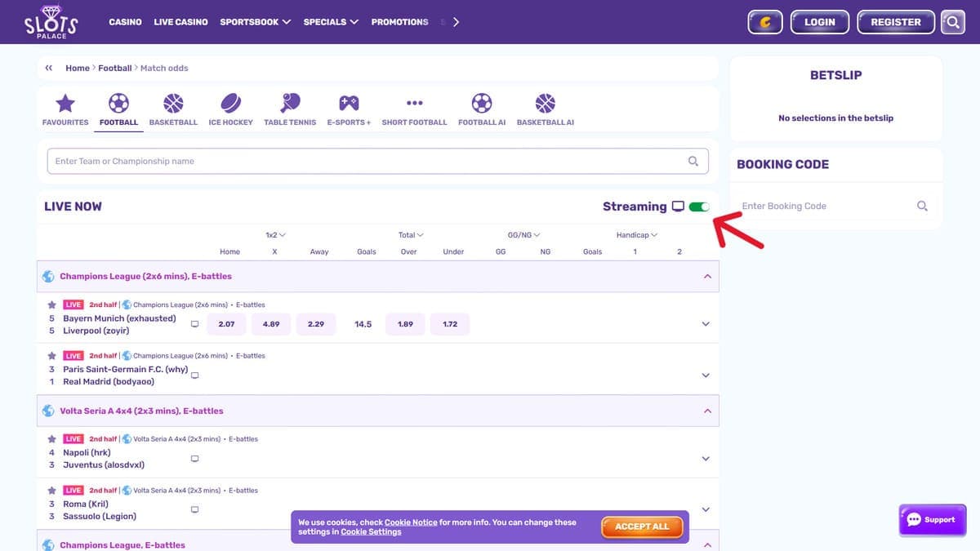This screenshot has width=980, height=551.
Task: Open the Handicap market dropdown
Action: tap(637, 235)
